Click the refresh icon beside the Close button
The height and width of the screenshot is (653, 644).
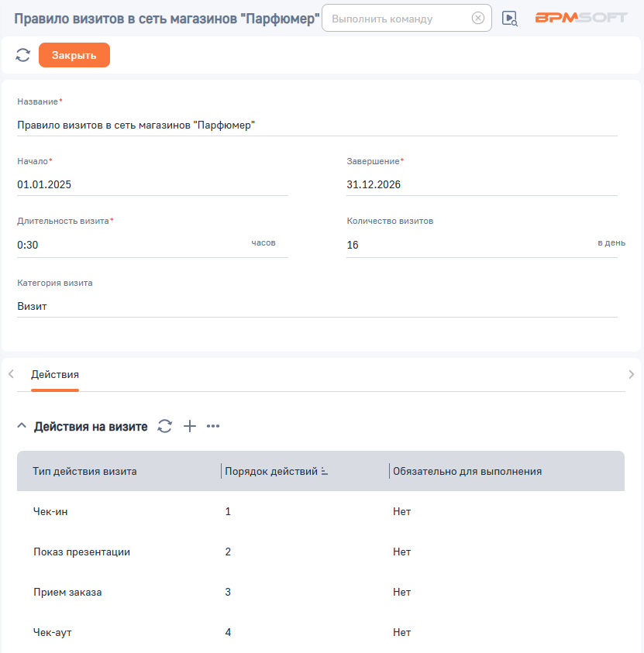pos(23,55)
